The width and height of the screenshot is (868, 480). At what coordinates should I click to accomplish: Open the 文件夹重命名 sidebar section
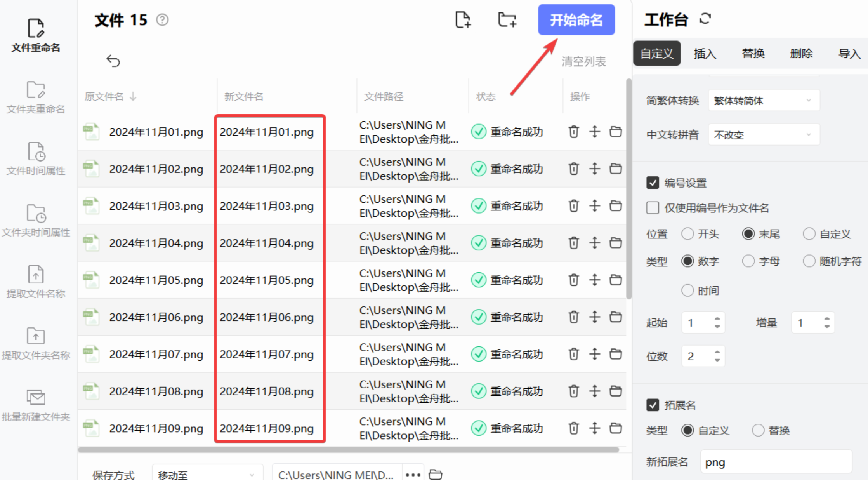pyautogui.click(x=36, y=97)
